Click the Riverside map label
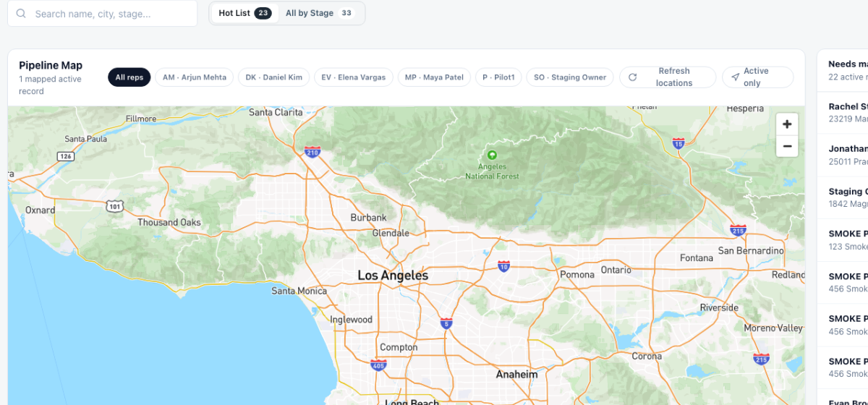Image resolution: width=868 pixels, height=405 pixels. click(719, 307)
